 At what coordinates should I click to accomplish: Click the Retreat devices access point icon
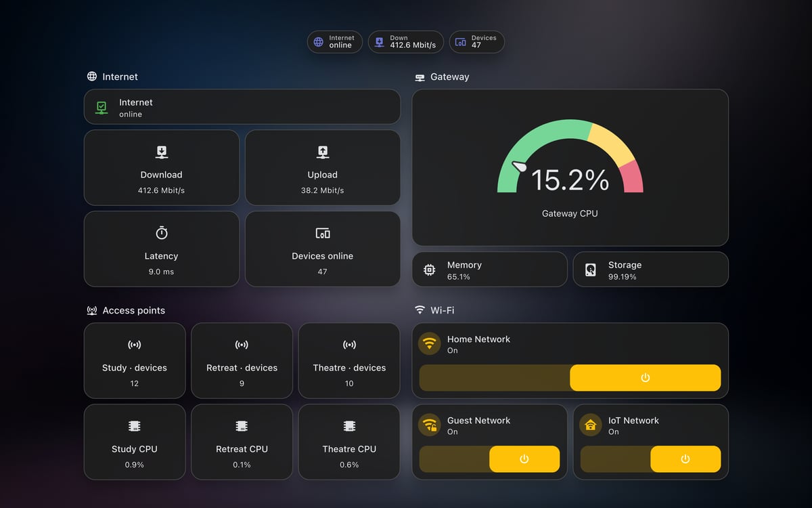tap(242, 345)
